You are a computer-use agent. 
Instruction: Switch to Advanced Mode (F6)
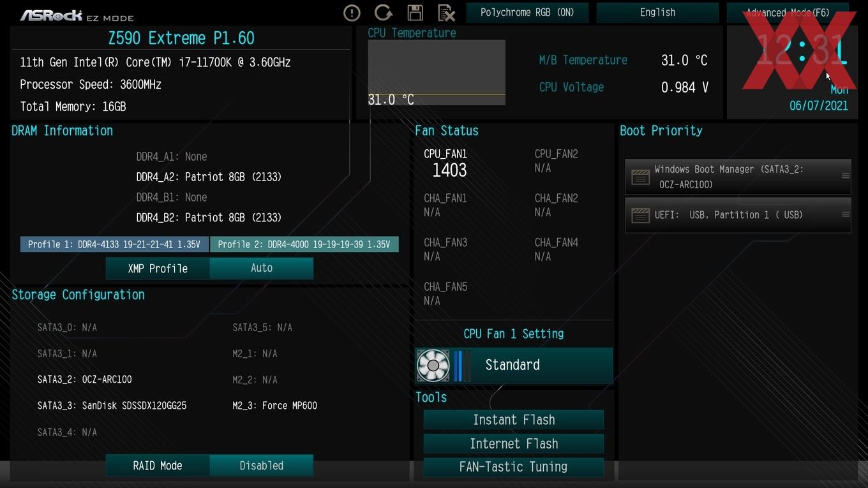pos(788,13)
